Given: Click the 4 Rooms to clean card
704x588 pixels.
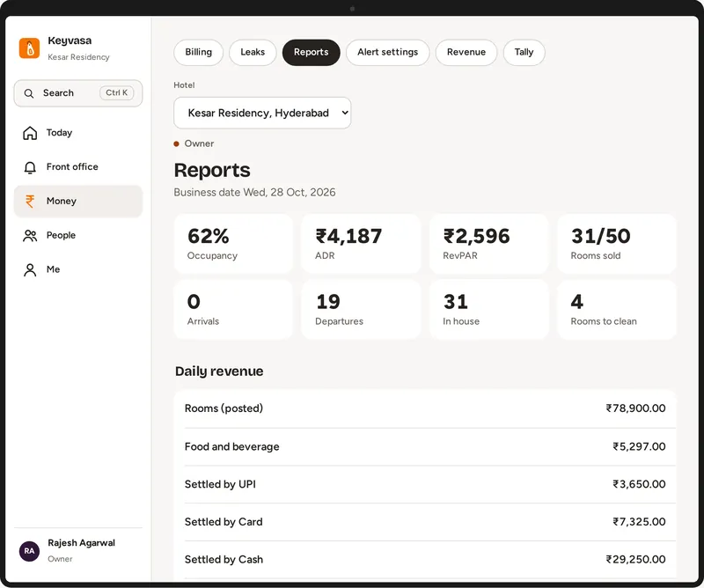Looking at the screenshot, I should click(617, 310).
